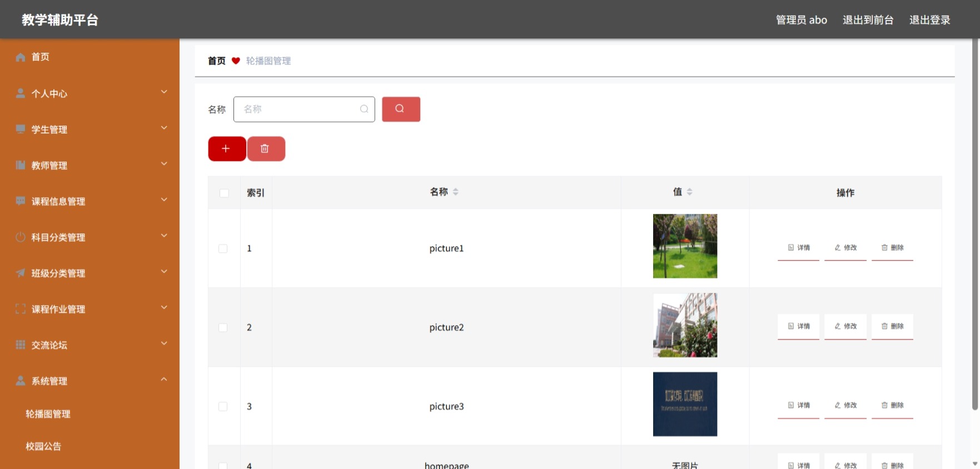980x469 pixels.
Task: Sort by the 名称 column sort arrows
Action: 456,192
